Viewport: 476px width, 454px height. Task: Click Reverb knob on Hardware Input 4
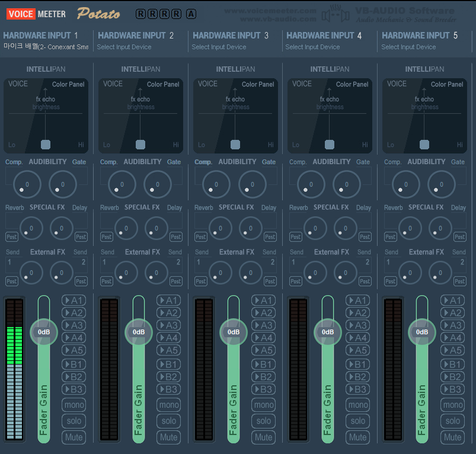(315, 228)
